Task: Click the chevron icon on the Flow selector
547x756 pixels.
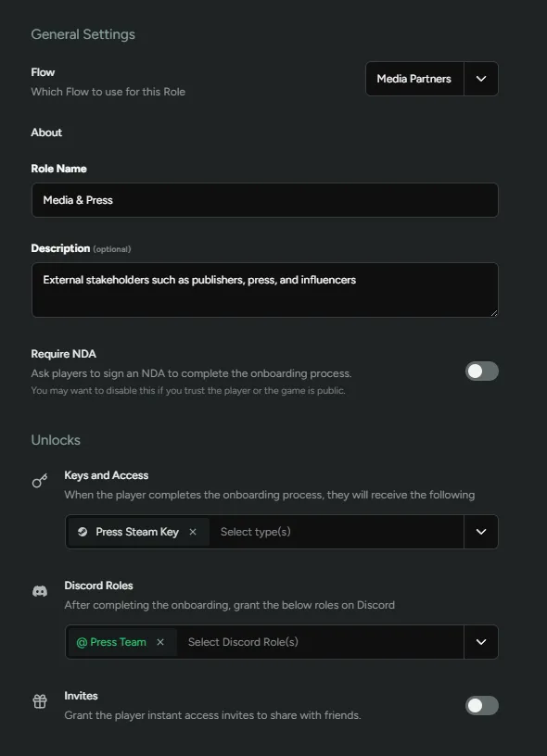Action: pyautogui.click(x=481, y=79)
